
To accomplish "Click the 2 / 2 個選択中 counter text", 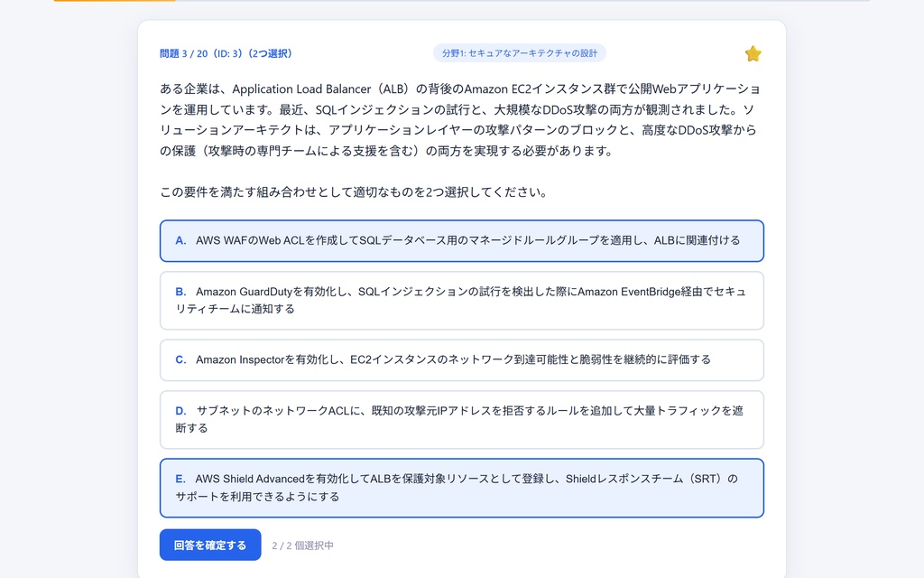I will click(302, 545).
